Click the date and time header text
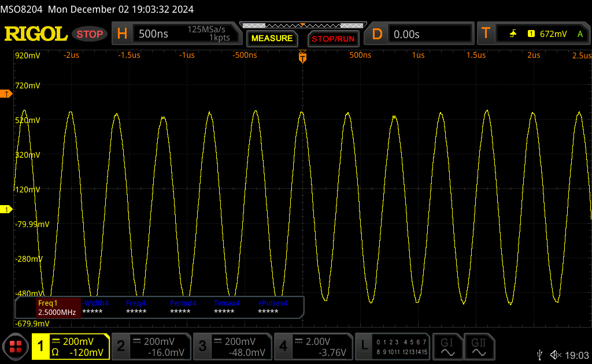Screen dimensions: 592x364 [x=121, y=9]
